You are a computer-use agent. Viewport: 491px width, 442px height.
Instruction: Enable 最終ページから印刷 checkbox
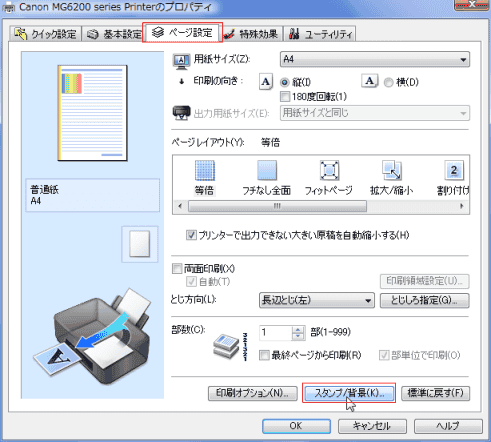pyautogui.click(x=264, y=355)
